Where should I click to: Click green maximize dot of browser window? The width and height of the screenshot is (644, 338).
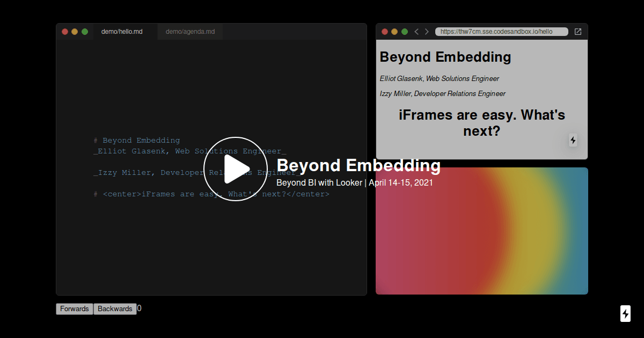click(x=405, y=32)
